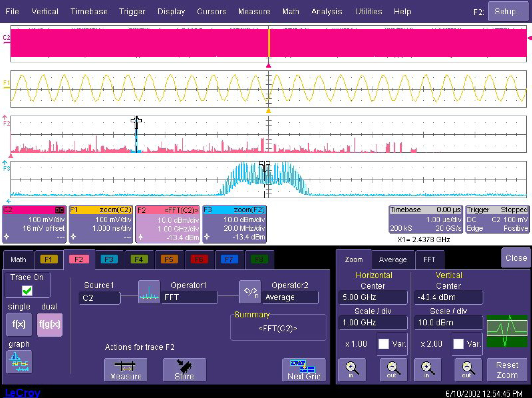The width and height of the screenshot is (532, 398).
Task: Click the Horizontal Scale/div 1.00 GHz field
Action: click(373, 323)
